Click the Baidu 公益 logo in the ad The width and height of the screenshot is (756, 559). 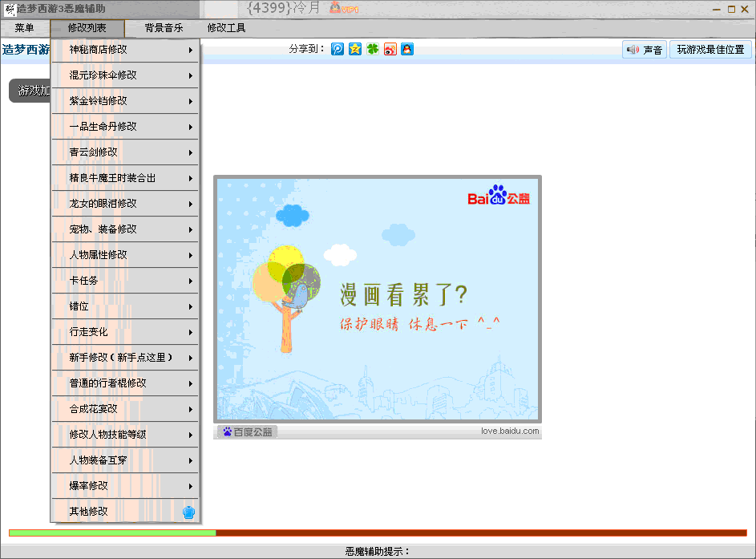[499, 196]
